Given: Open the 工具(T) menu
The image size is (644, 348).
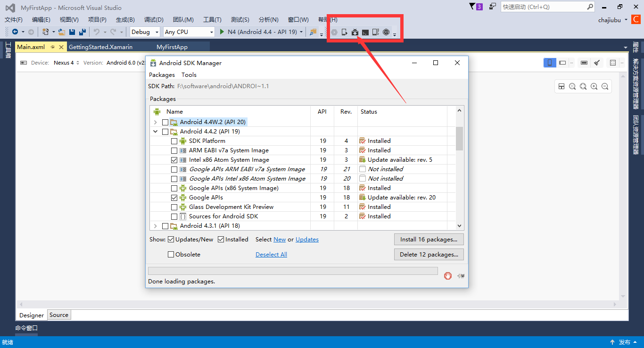Looking at the screenshot, I should (x=212, y=20).
